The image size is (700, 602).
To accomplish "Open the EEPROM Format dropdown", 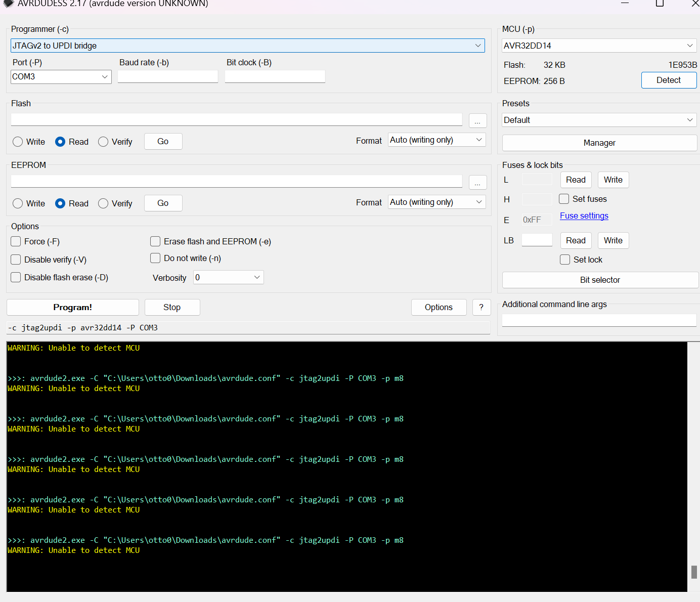I will click(x=437, y=202).
